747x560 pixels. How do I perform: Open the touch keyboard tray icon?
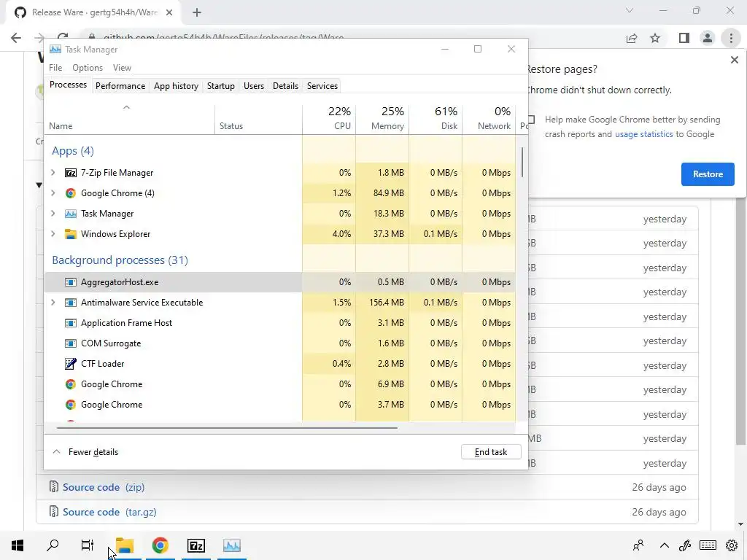(708, 545)
